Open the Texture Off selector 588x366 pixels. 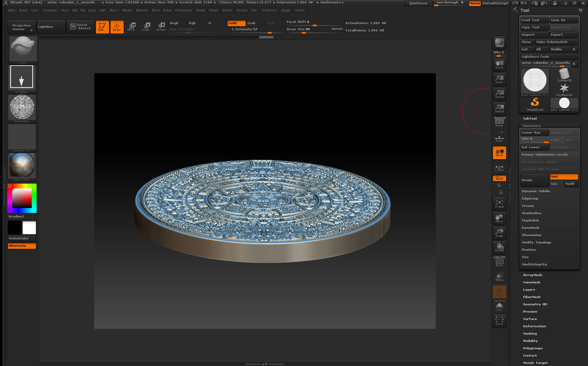pyautogui.click(x=22, y=138)
